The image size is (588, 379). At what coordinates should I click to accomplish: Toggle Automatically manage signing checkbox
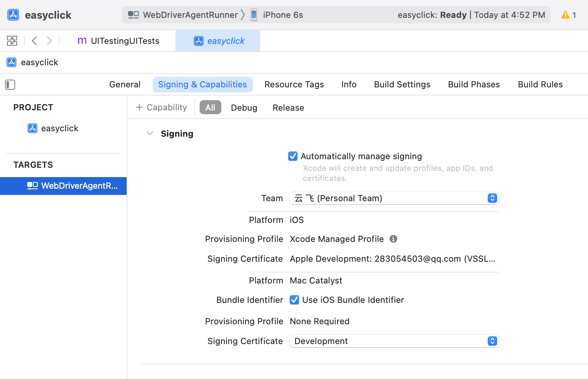[x=293, y=156]
